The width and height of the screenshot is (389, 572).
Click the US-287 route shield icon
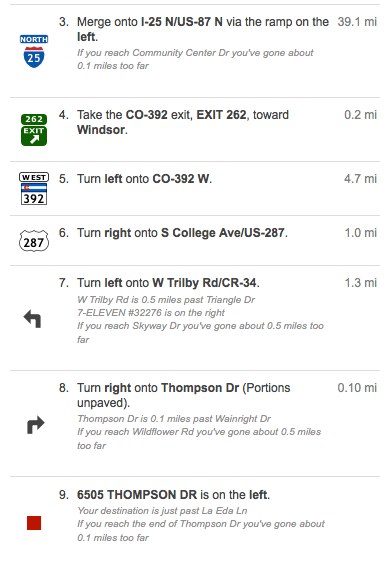[34, 241]
